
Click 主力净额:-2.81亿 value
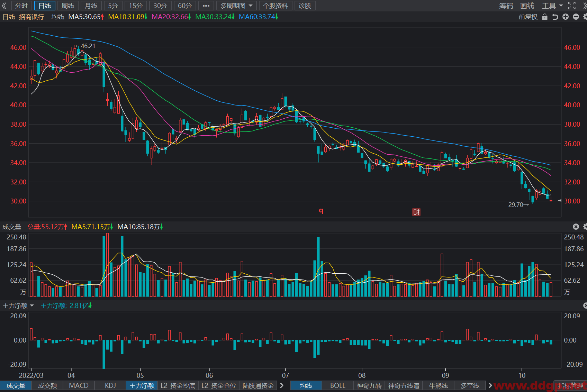[66, 306]
